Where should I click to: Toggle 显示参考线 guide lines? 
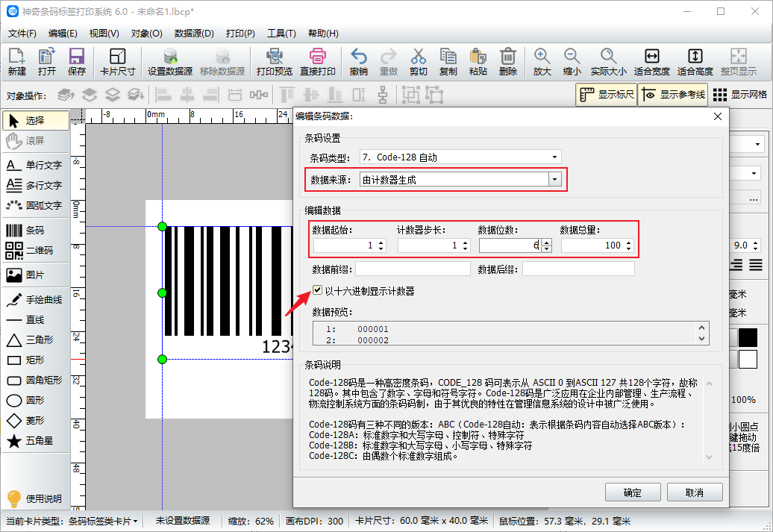coord(673,94)
